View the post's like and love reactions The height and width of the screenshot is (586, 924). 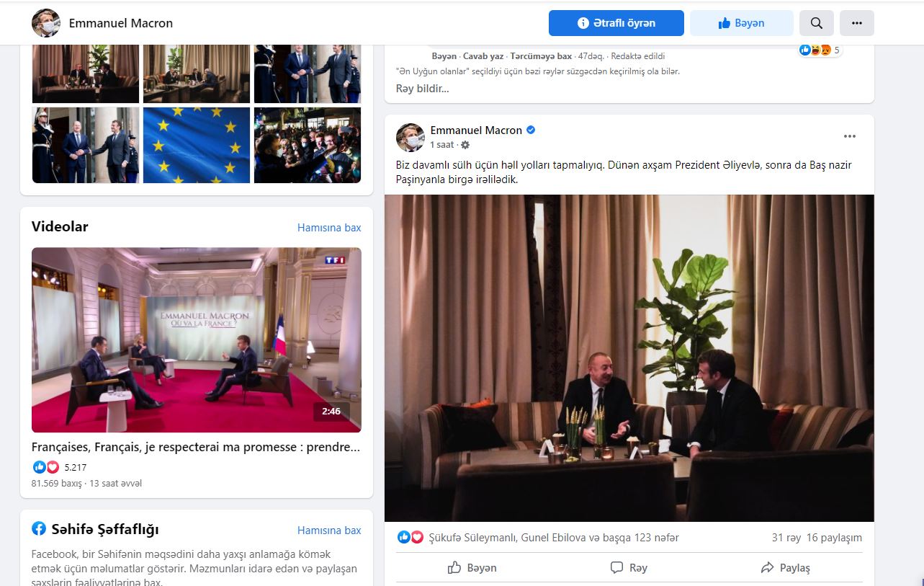tap(411, 538)
